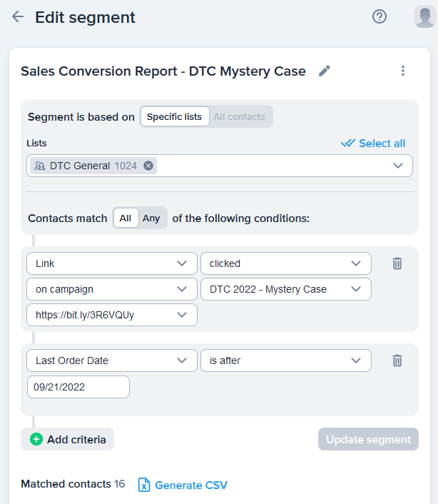Open the Last Order Date dropdown

point(112,361)
